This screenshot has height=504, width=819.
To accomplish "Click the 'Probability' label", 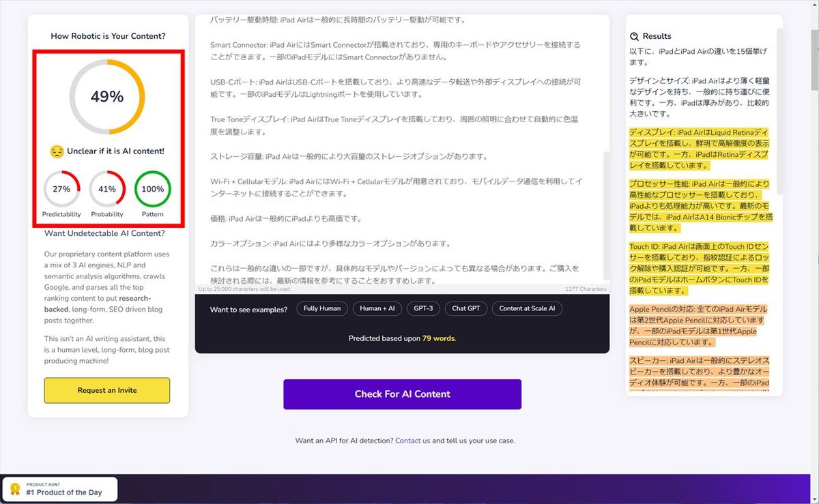I will point(107,214).
